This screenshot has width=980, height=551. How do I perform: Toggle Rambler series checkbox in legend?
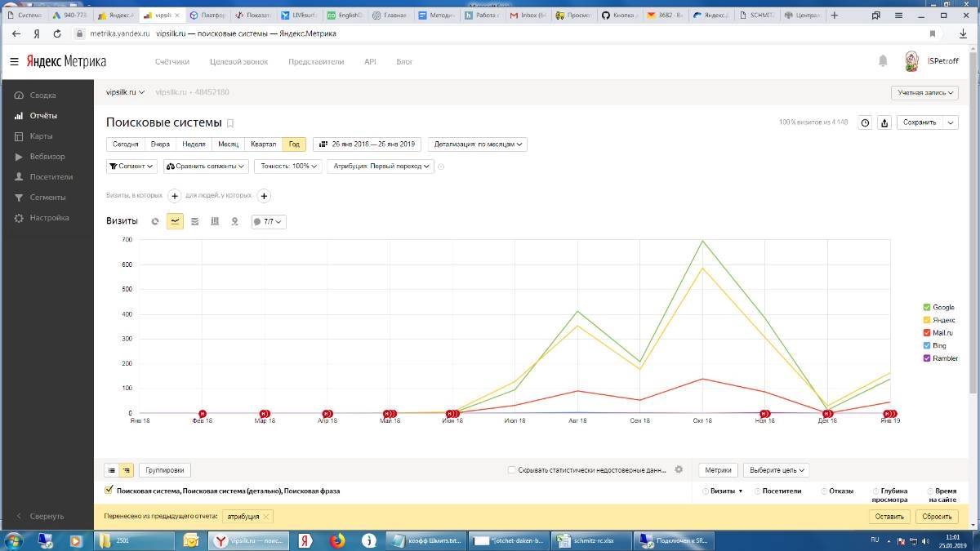pyautogui.click(x=926, y=358)
